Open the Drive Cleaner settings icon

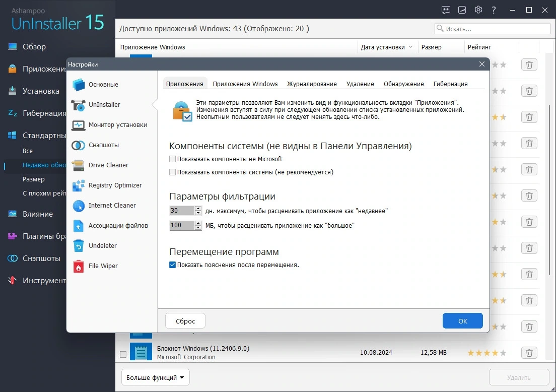point(79,165)
